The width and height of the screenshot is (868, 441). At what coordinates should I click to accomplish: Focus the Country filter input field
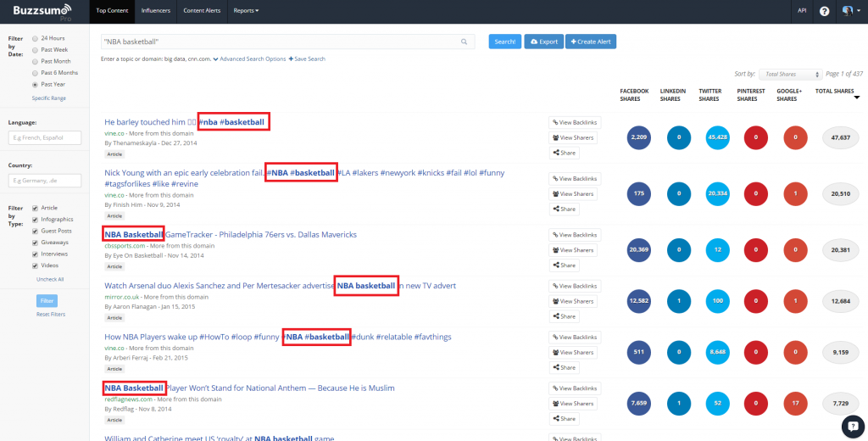coord(45,181)
